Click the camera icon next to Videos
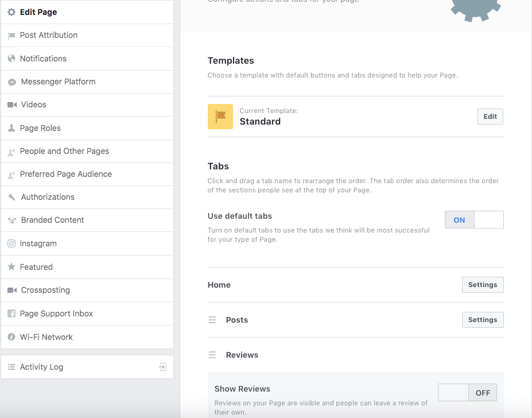 (x=12, y=104)
